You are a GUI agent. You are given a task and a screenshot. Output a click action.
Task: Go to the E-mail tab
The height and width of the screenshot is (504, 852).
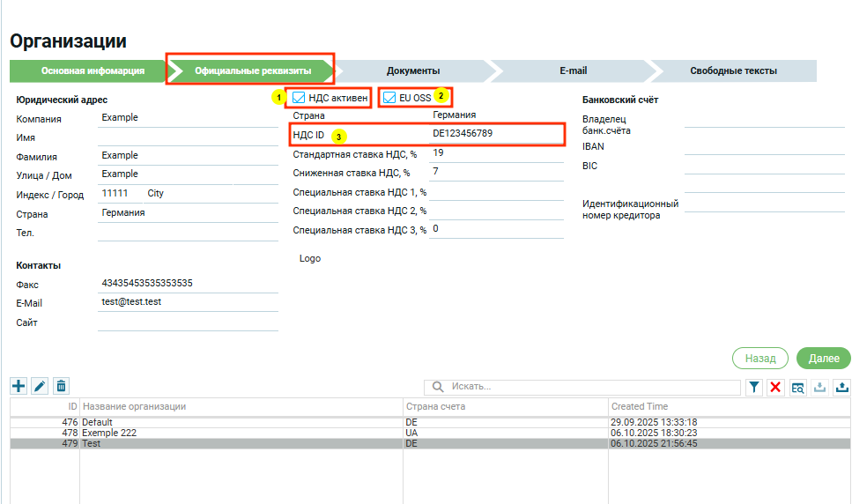click(x=573, y=70)
